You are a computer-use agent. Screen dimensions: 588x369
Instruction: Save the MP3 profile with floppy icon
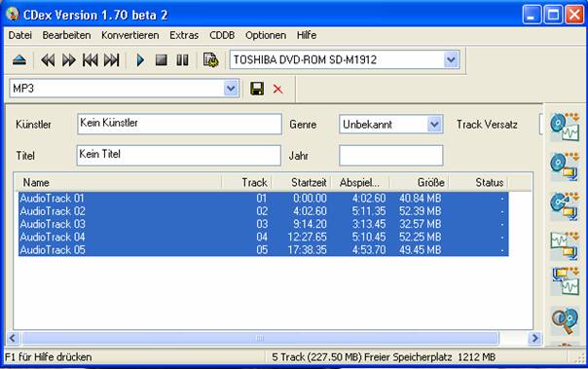tap(257, 89)
